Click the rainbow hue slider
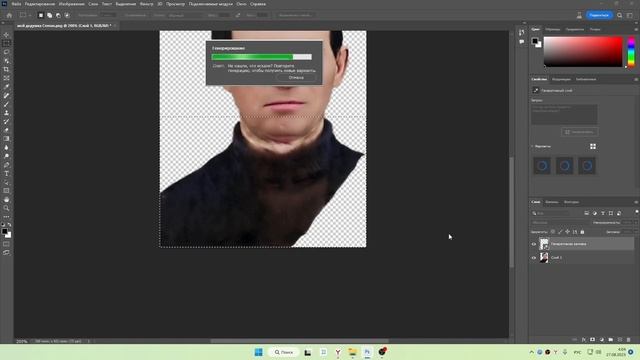Viewport: 640px width, 360px height. click(631, 51)
